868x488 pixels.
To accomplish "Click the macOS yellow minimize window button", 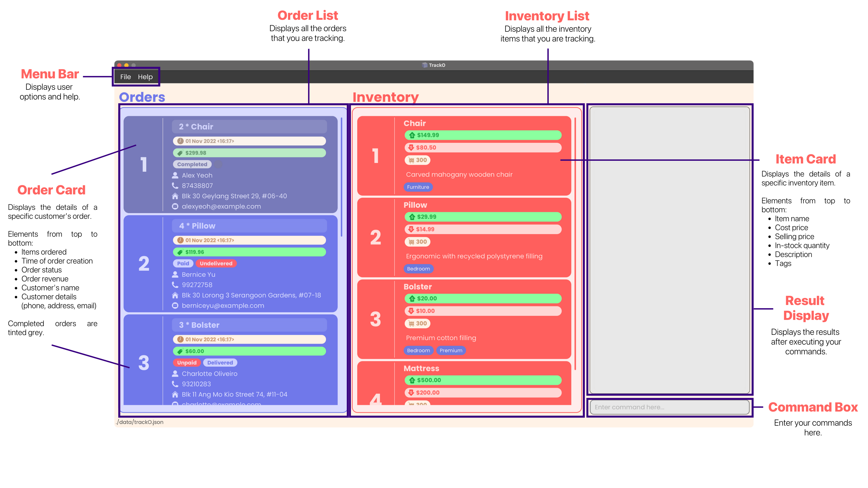I will [x=126, y=65].
